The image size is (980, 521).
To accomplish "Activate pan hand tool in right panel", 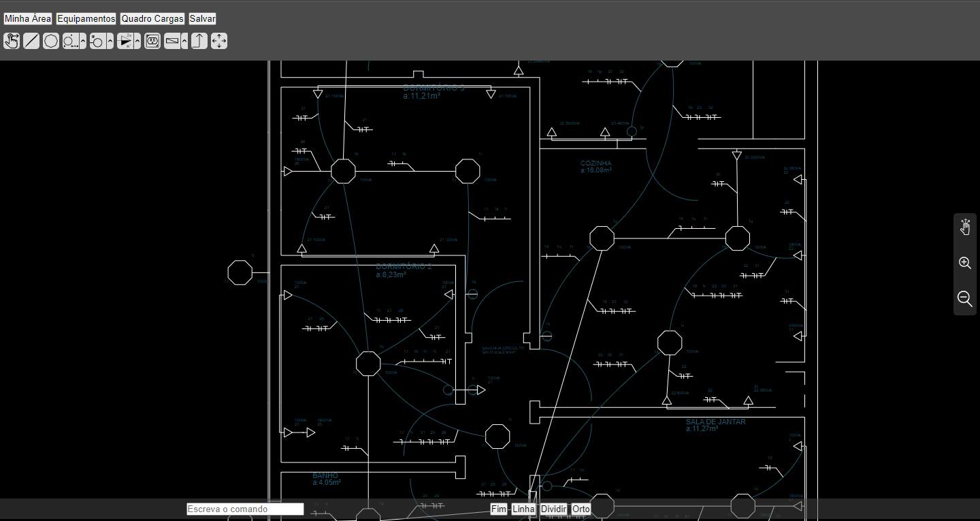I will [x=964, y=227].
